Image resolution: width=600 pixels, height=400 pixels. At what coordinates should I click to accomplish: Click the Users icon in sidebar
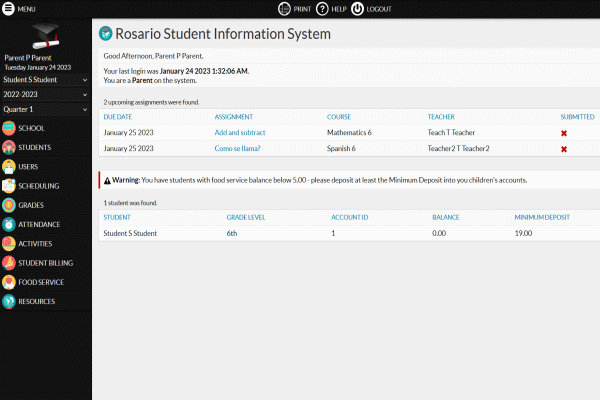tap(9, 166)
